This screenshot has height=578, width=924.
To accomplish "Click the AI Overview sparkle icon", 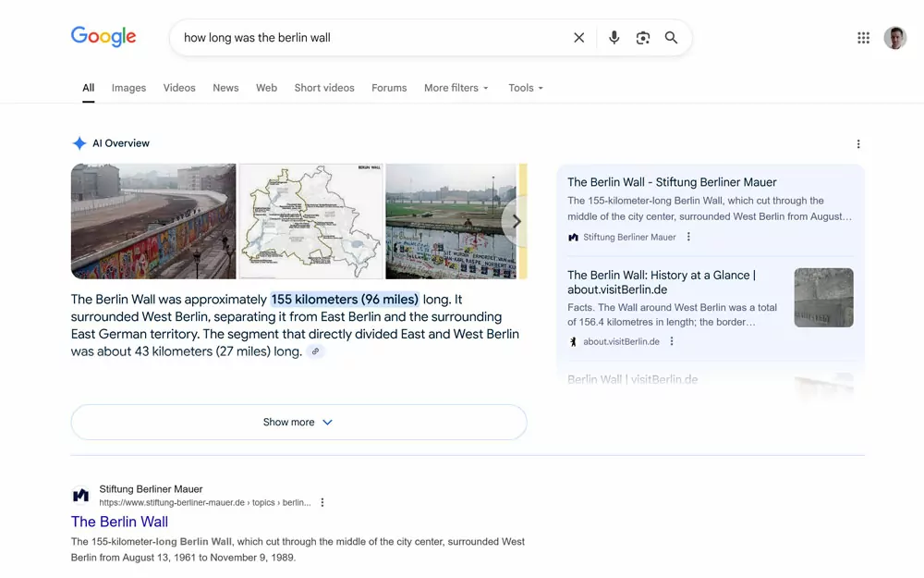I will coord(79,142).
